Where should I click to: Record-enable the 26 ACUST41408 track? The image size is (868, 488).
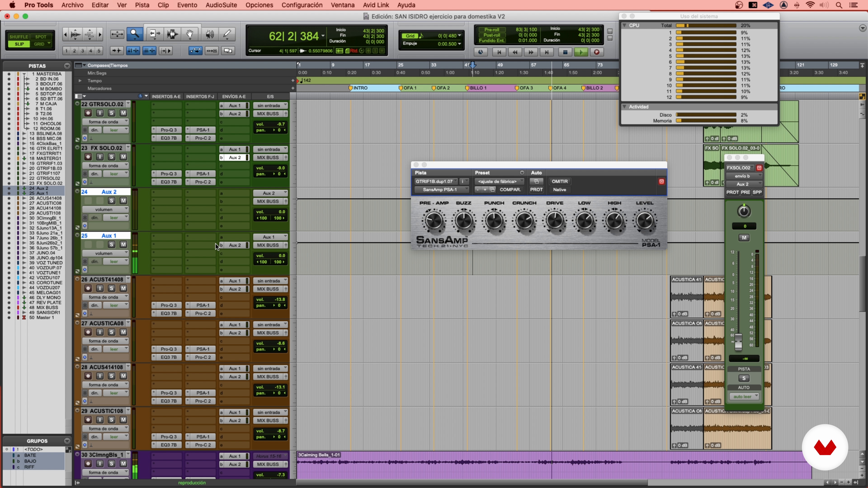[x=88, y=288]
